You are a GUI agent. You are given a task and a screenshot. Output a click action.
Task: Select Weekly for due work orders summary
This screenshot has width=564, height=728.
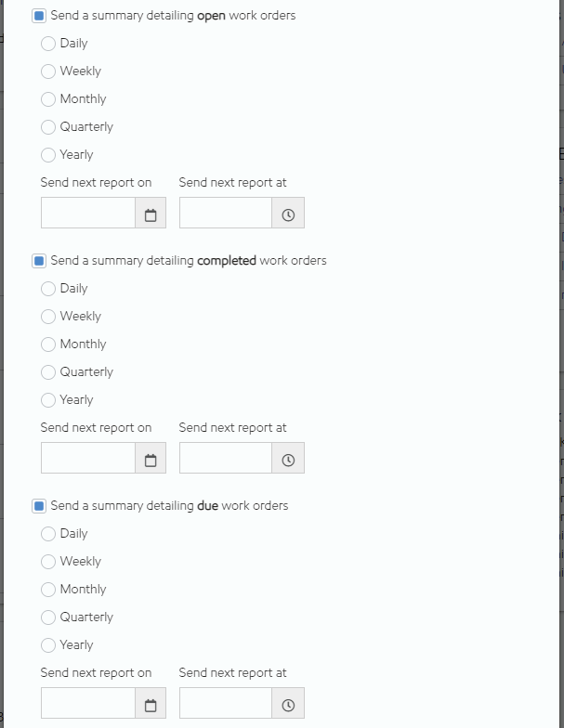(48, 562)
